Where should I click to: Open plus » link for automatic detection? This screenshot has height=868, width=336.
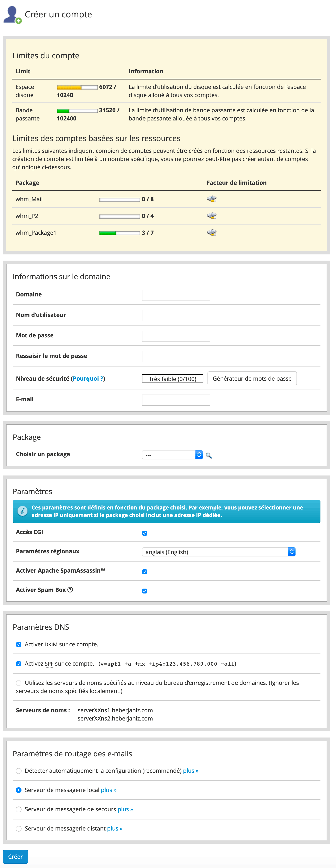tap(191, 771)
